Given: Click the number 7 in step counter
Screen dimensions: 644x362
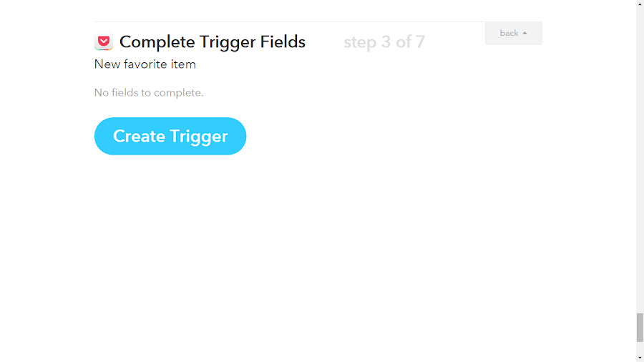Looking at the screenshot, I should pos(420,42).
